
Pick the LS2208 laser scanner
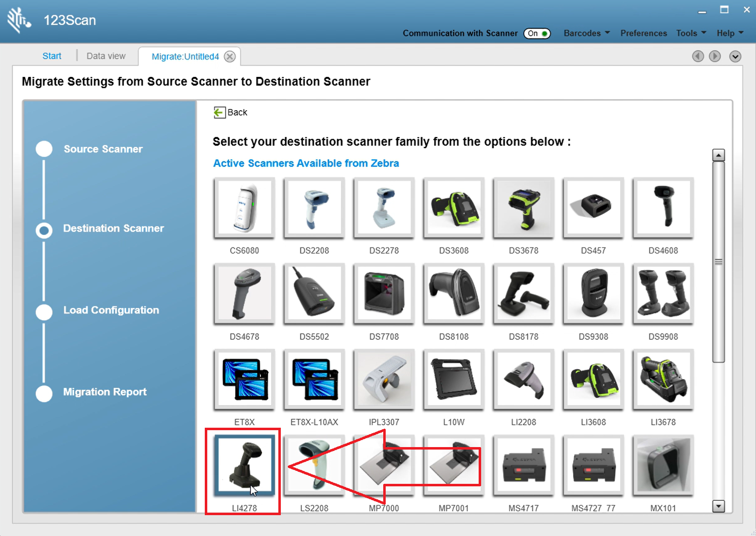click(x=314, y=465)
